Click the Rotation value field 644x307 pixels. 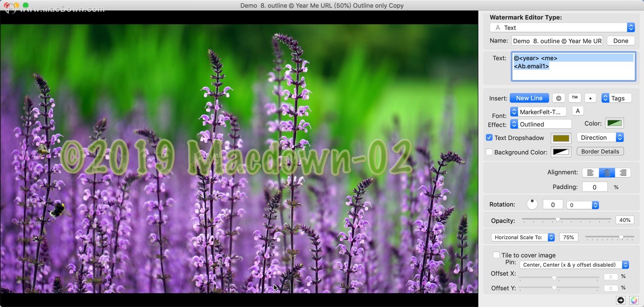pyautogui.click(x=553, y=205)
